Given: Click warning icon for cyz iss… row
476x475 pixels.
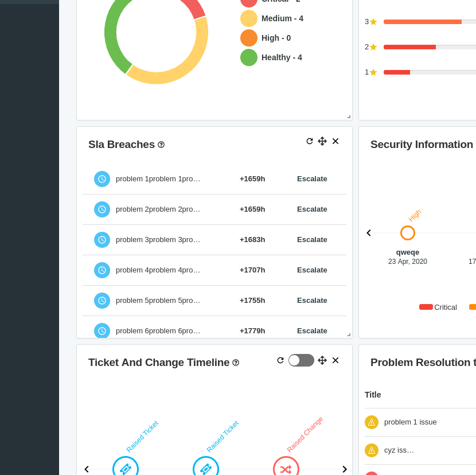Looking at the screenshot, I should 372,450.
